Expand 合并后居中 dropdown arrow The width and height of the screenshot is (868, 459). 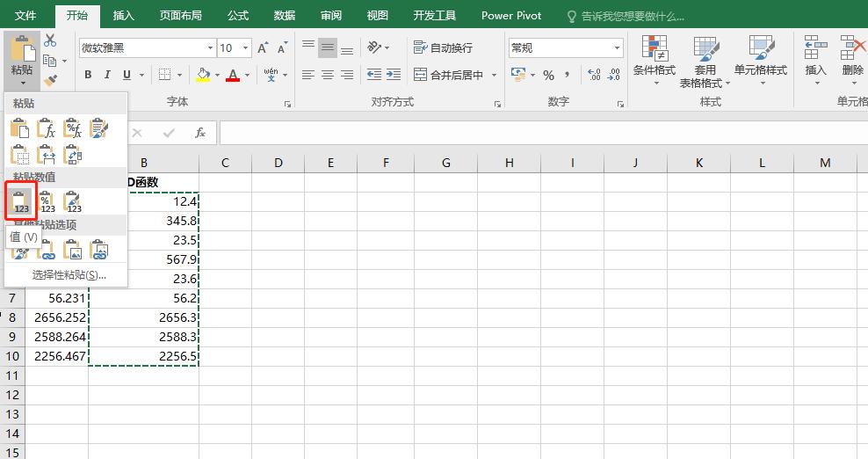494,75
